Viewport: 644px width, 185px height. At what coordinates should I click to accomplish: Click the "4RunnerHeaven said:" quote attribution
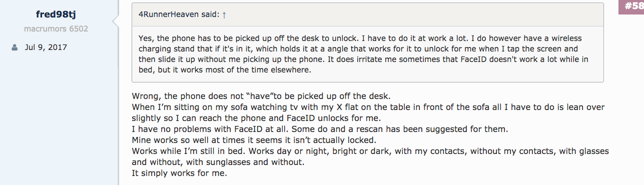(179, 14)
